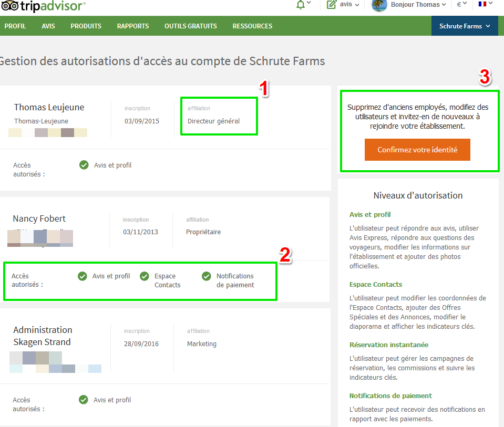
Task: Click the page title Gestion des autorisations
Action: point(162,61)
